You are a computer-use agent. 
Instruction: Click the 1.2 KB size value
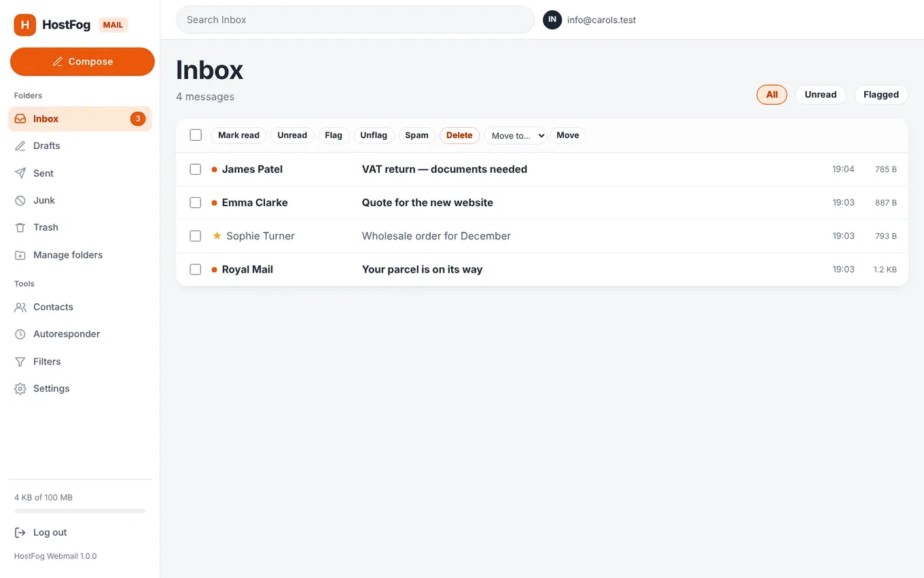coord(885,269)
